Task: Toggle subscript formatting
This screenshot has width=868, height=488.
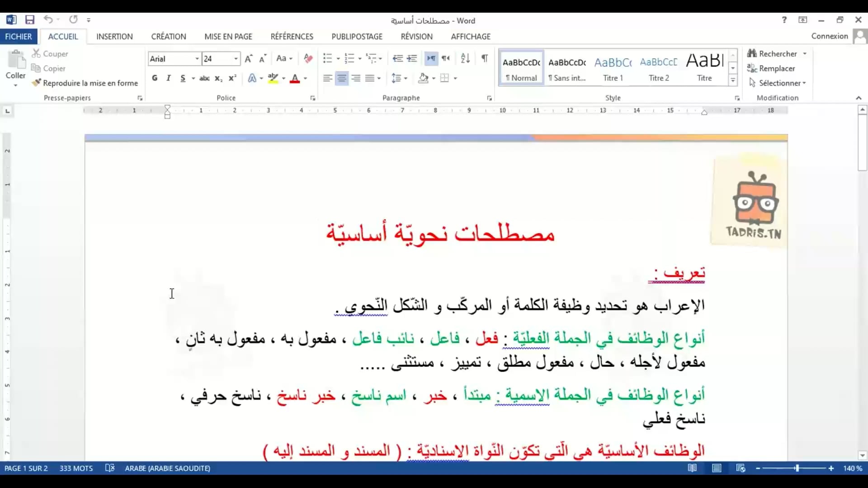Action: (218, 78)
